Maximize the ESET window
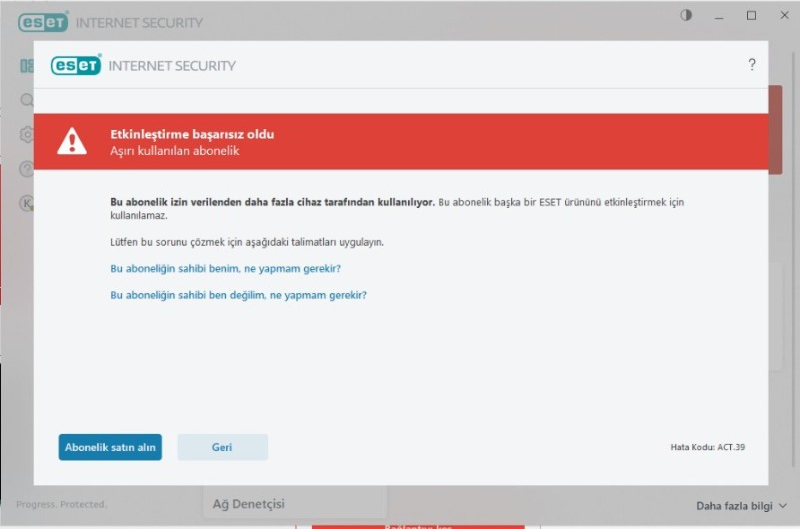This screenshot has height=529, width=800. coord(751,16)
